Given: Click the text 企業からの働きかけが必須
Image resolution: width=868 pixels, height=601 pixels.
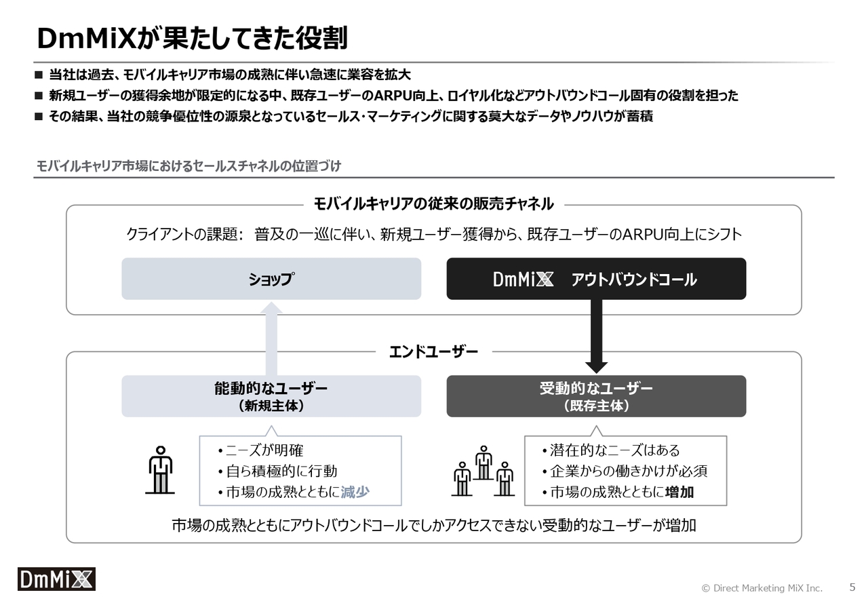Looking at the screenshot, I should (x=629, y=471).
